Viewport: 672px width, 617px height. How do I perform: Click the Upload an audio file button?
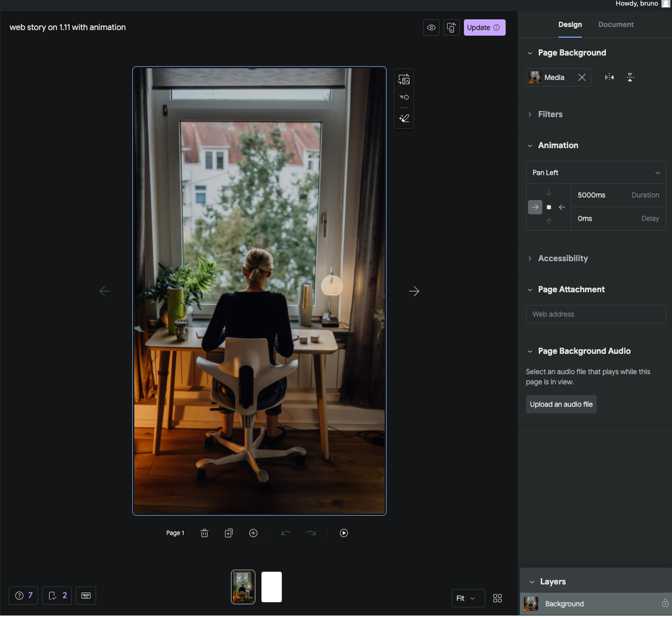click(561, 404)
